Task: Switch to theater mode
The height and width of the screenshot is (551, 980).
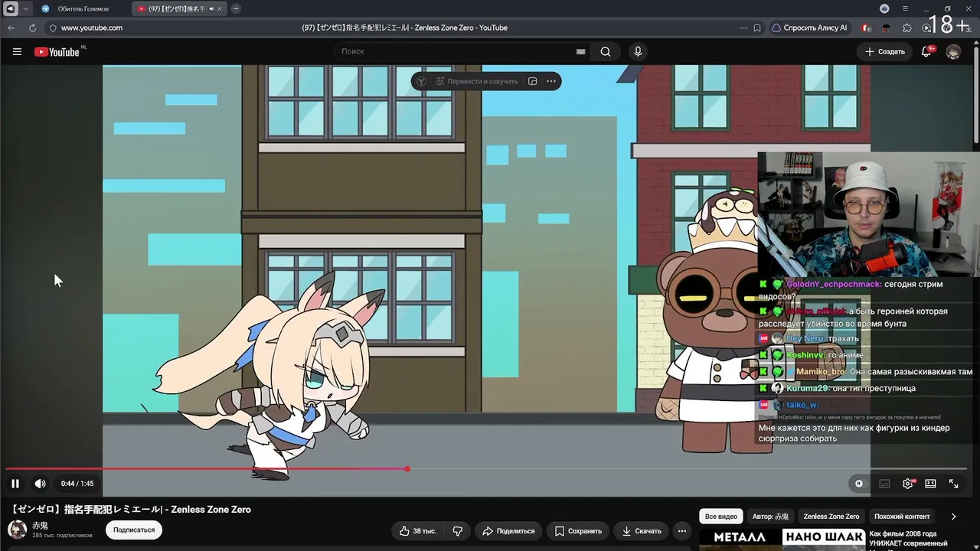Action: coord(931,484)
